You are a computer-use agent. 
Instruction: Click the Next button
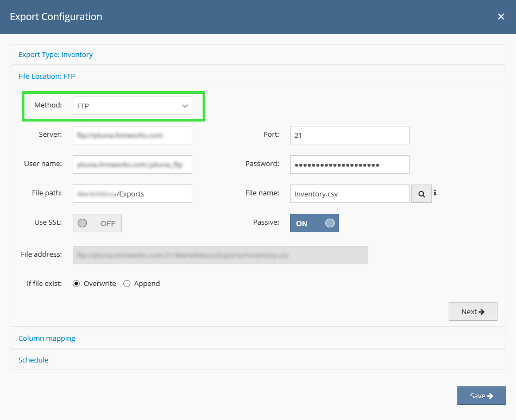[x=473, y=311]
